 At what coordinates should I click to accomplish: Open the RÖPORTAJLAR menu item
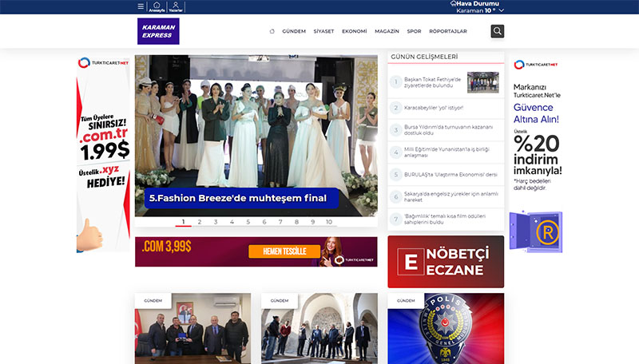pos(448,31)
